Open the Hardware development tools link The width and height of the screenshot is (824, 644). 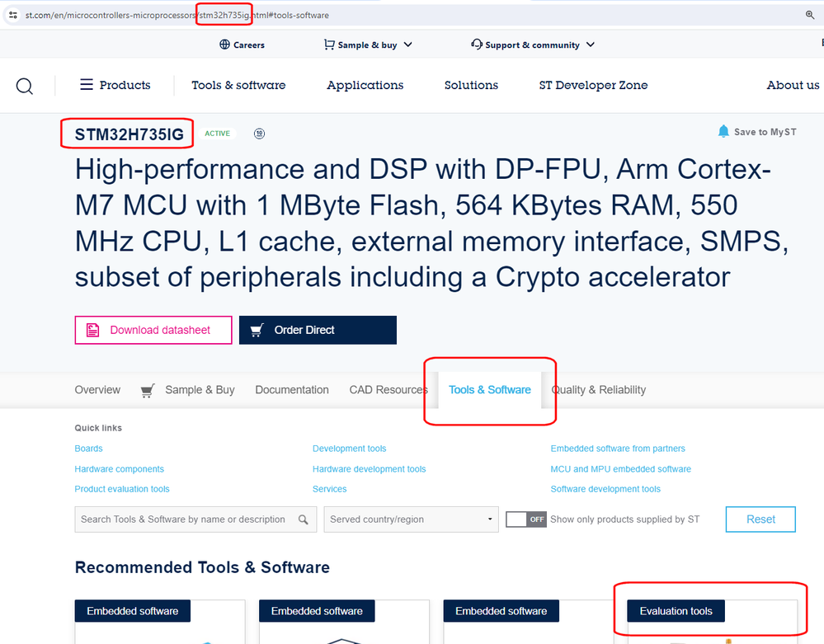[369, 469]
